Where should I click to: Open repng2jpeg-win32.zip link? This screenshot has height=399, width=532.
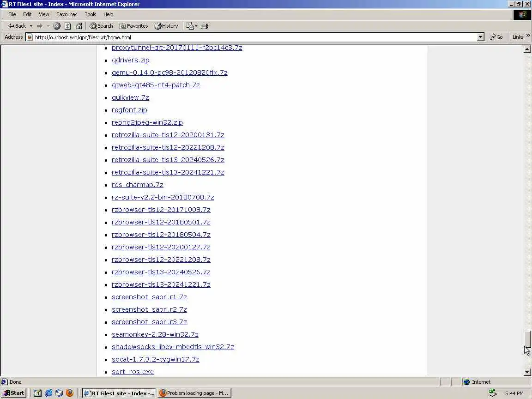(x=147, y=122)
